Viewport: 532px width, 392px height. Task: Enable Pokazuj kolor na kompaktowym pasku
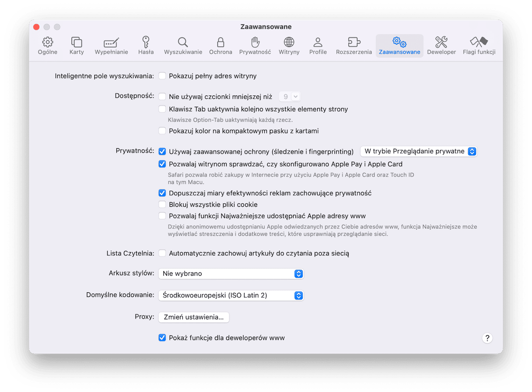click(162, 131)
